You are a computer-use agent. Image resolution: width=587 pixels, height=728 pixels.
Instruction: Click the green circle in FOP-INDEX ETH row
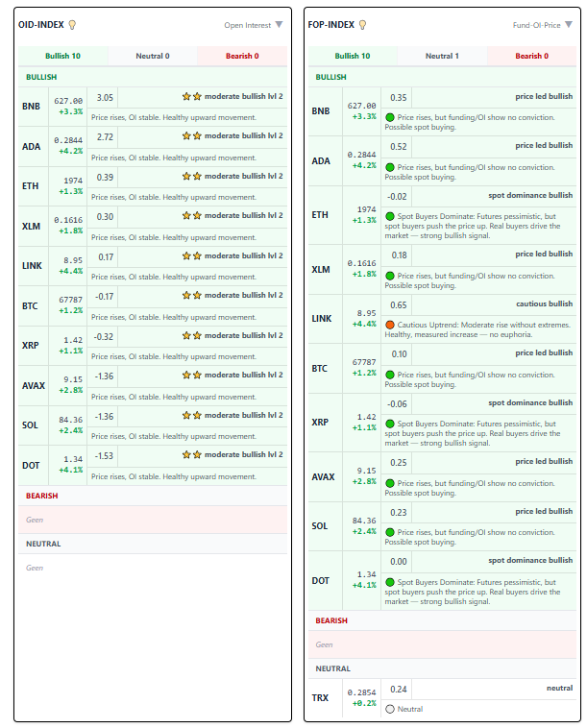389,217
